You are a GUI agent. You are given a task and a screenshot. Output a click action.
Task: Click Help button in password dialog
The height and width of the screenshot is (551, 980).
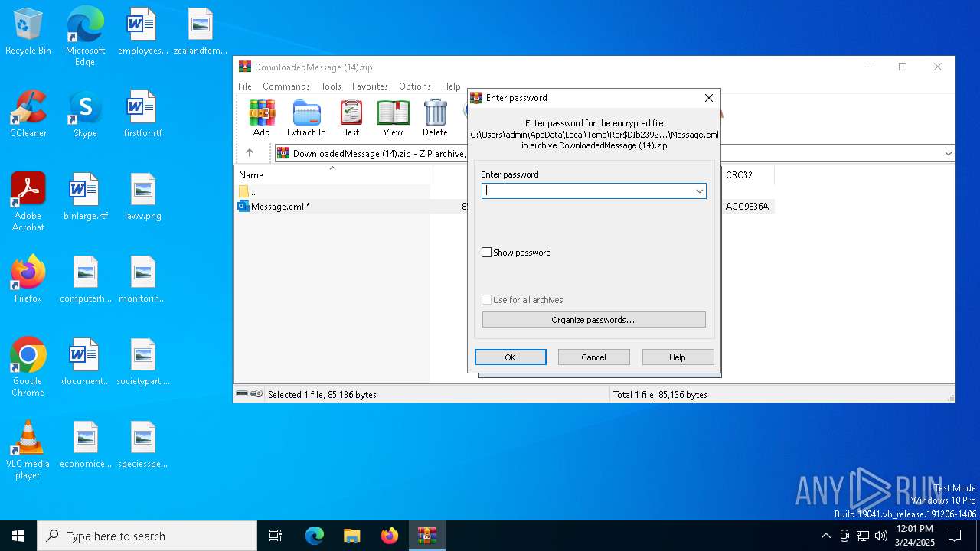678,357
